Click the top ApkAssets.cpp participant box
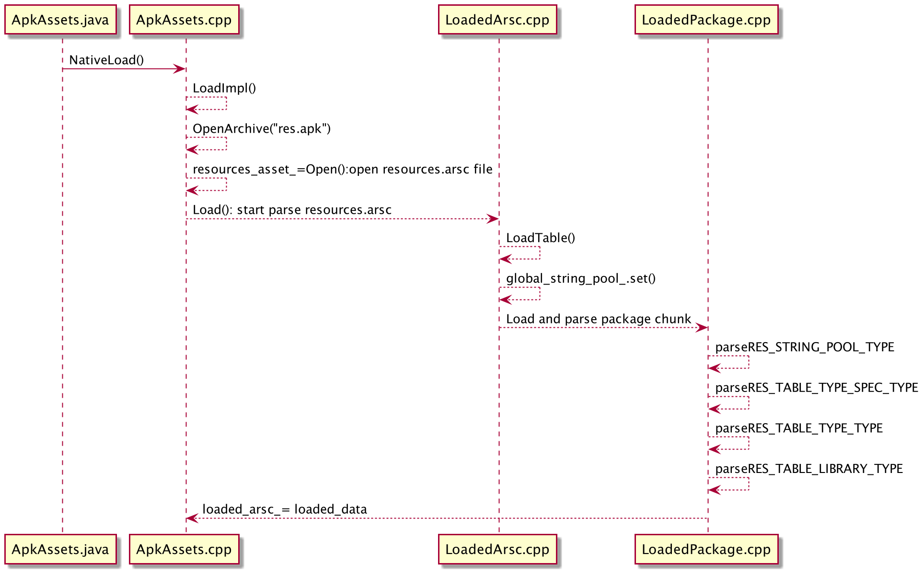Screen dimensions: 924x576 click(x=184, y=20)
